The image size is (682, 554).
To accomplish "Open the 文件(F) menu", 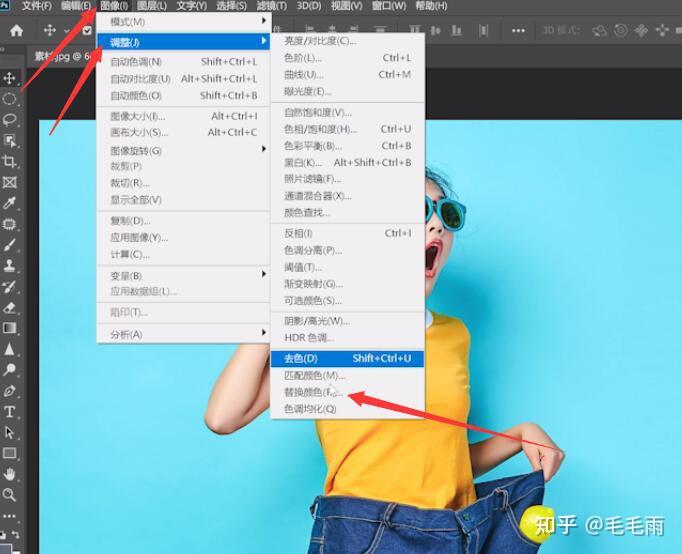I will [37, 6].
